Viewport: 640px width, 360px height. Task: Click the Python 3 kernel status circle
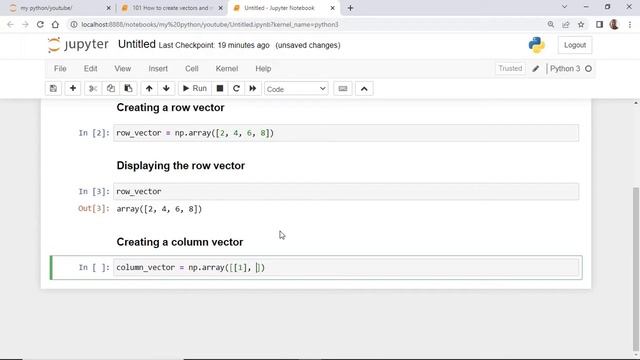coord(588,69)
